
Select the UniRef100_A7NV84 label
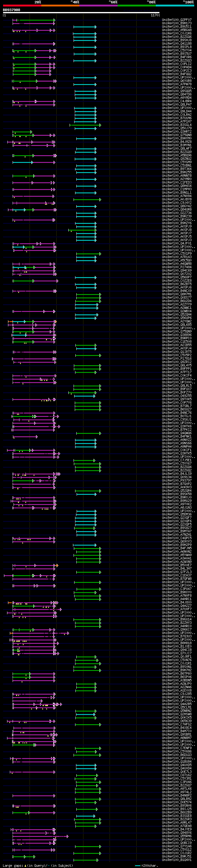177,196
